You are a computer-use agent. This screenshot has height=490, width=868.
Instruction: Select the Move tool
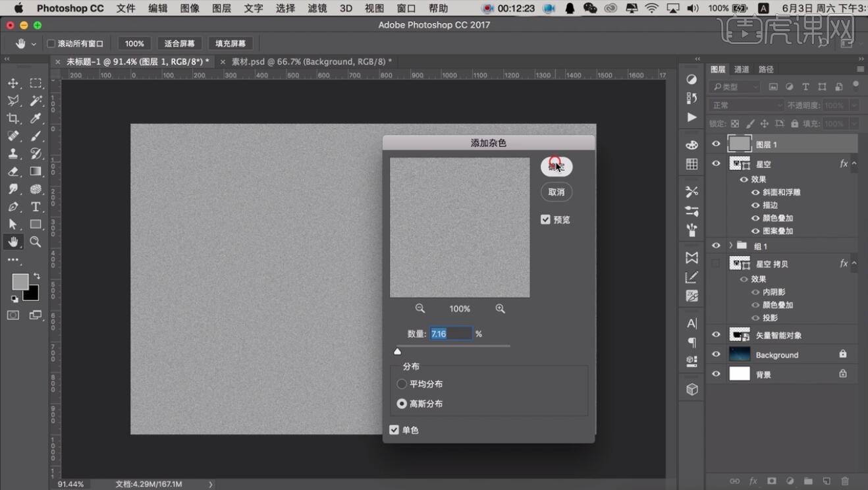pyautogui.click(x=13, y=83)
